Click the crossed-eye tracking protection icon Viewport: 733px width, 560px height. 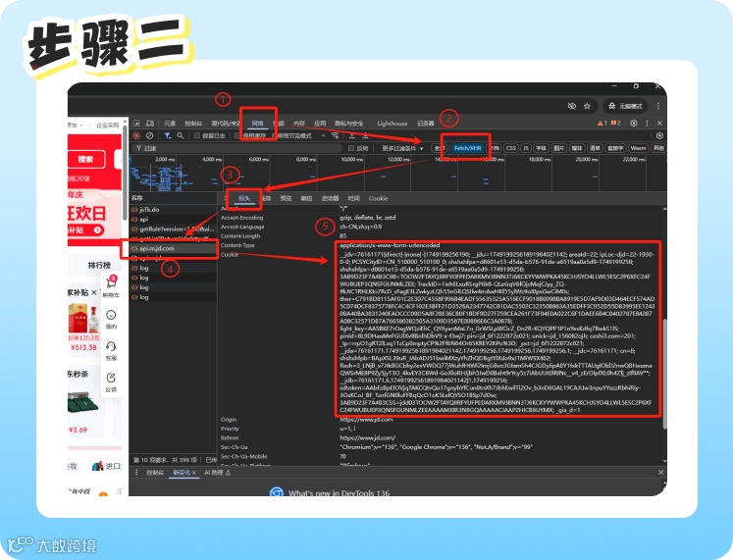pyautogui.click(x=571, y=106)
